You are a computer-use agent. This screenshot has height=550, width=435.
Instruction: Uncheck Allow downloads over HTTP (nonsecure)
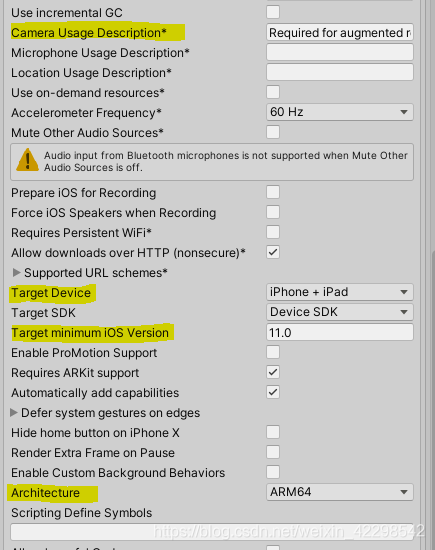pyautogui.click(x=273, y=252)
